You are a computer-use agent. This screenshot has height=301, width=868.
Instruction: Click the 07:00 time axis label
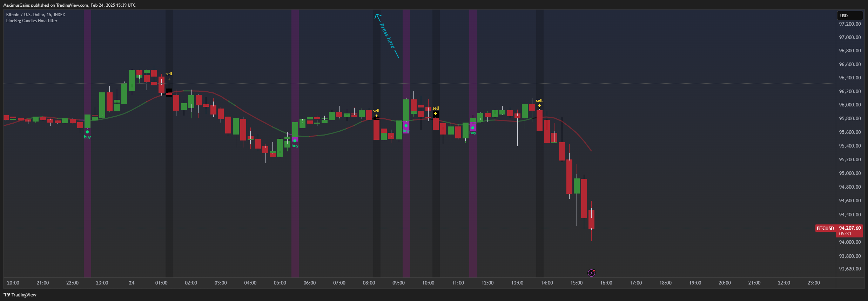point(339,283)
